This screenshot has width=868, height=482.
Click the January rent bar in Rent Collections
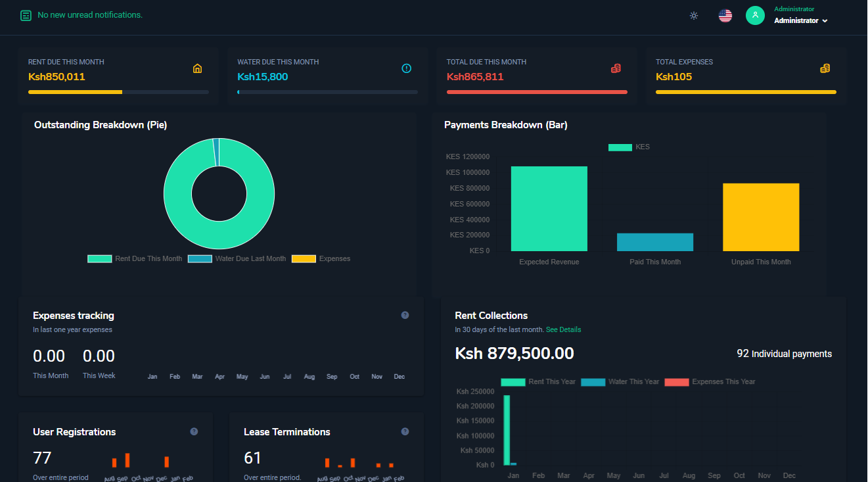pyautogui.click(x=507, y=430)
